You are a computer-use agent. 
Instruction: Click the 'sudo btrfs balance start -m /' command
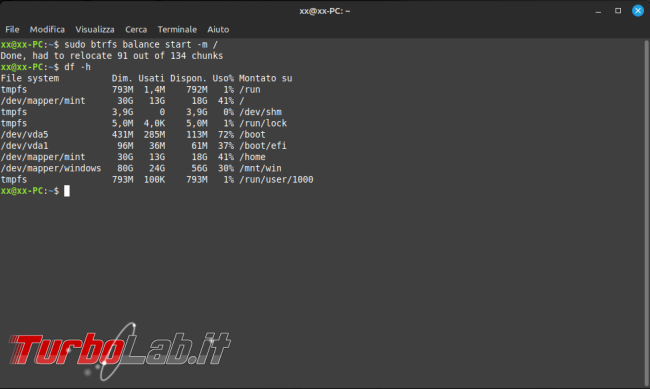[141, 44]
